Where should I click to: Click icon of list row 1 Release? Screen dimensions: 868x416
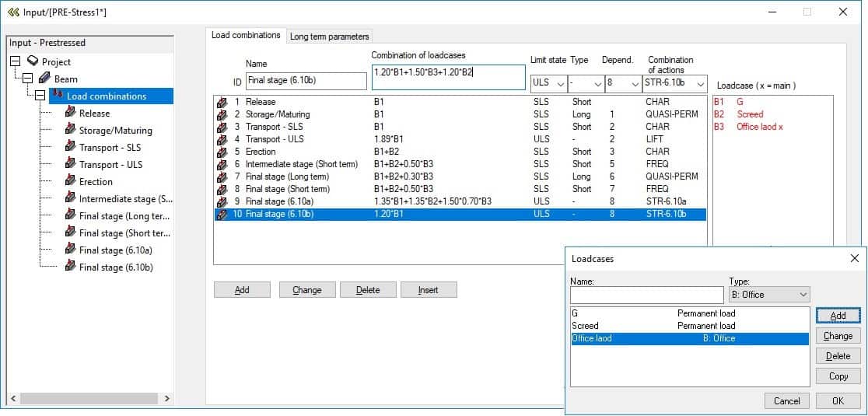tap(222, 102)
